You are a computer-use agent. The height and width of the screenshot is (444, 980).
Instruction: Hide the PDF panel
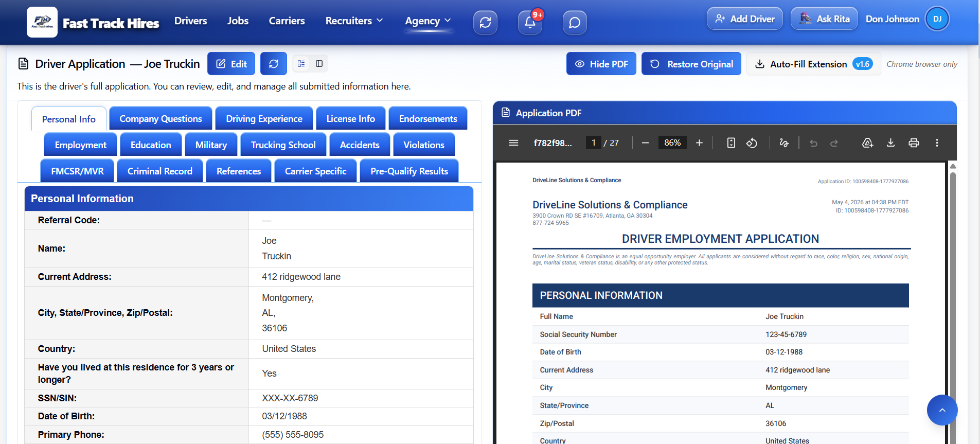[601, 64]
